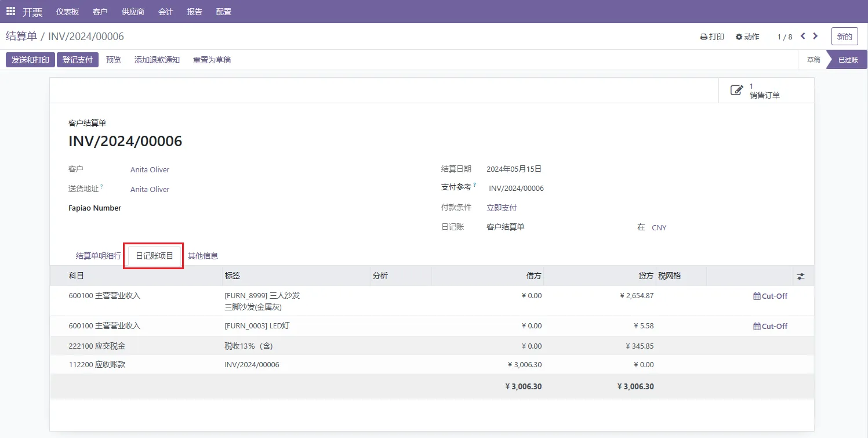The image size is (868, 438).
Task: Open the 动作 gear actions menu
Action: [747, 37]
